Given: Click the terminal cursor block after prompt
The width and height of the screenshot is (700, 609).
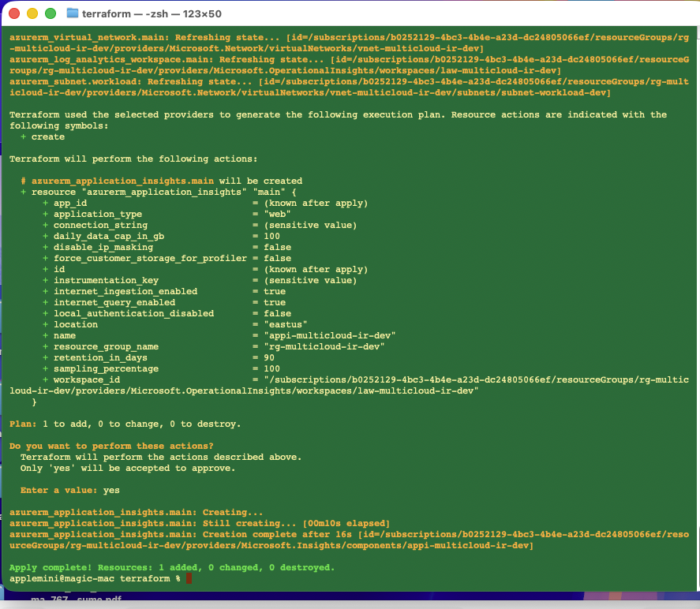Looking at the screenshot, I should [189, 578].
